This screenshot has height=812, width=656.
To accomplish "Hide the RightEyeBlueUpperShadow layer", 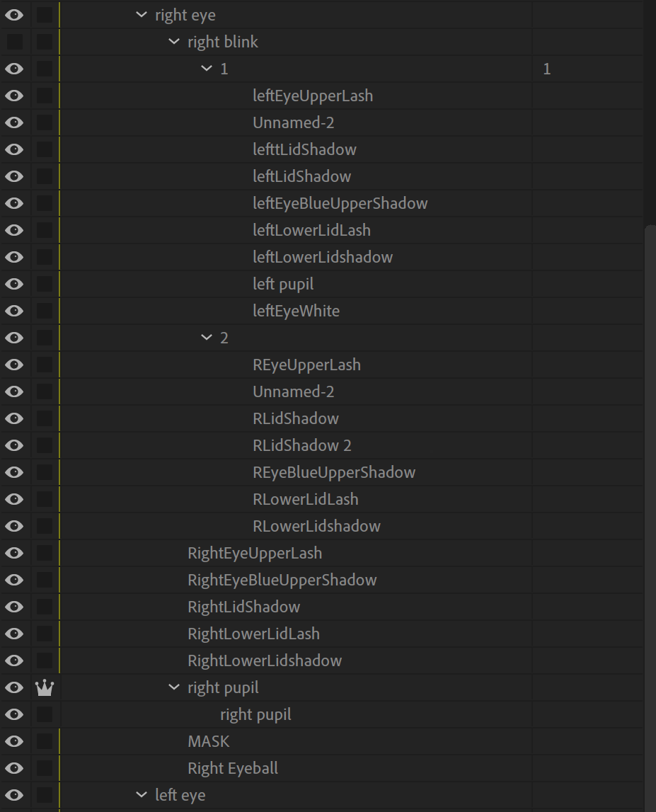I will click(15, 579).
